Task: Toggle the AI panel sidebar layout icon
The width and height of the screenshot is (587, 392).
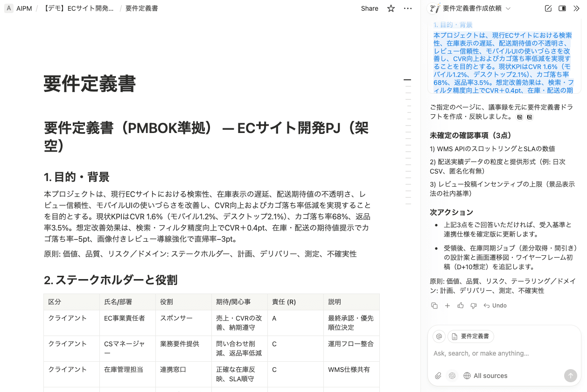Action: point(562,8)
